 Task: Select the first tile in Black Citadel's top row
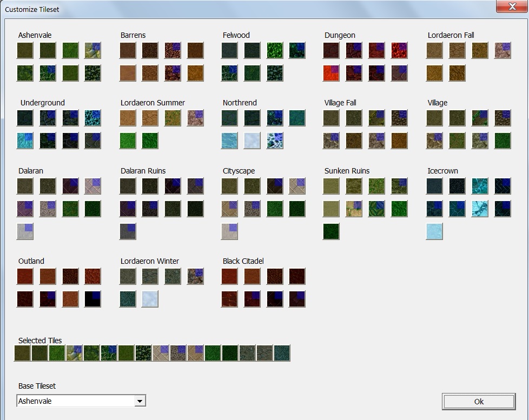229,276
